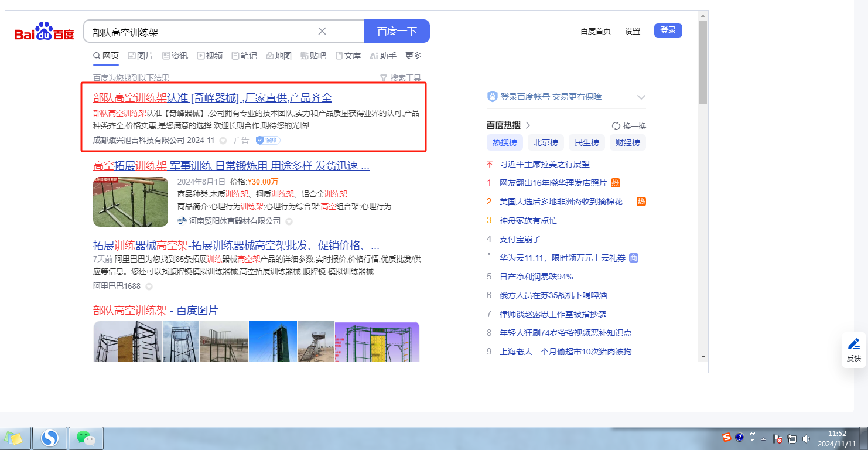The image size is (868, 450).
Task: Click the 保障 shield badge
Action: pyautogui.click(x=268, y=141)
